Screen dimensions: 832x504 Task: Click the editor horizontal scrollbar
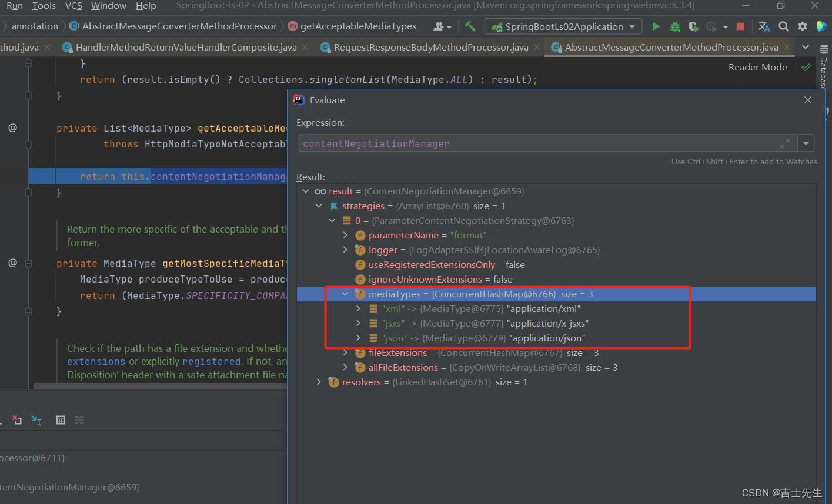tap(160, 386)
